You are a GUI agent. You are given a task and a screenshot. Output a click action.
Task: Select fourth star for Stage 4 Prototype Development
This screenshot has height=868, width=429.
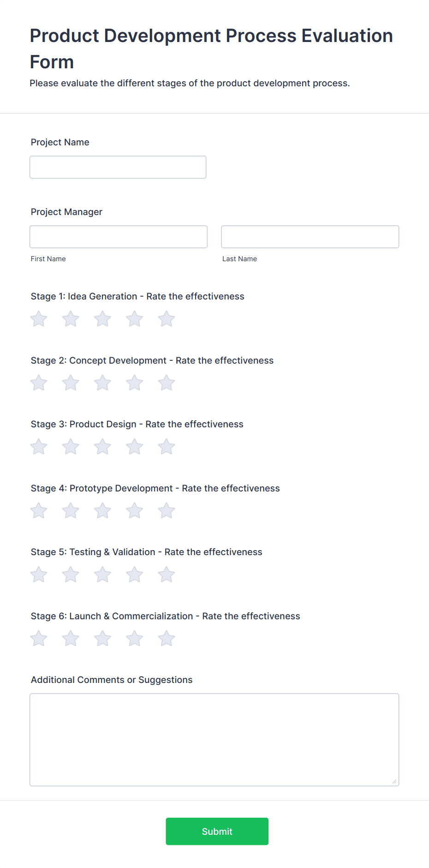coord(135,511)
